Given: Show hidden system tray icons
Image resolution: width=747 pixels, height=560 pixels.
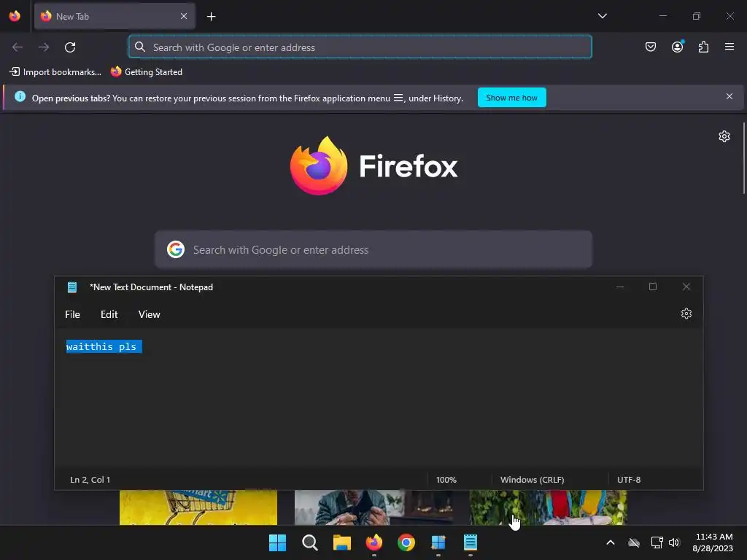Looking at the screenshot, I should 611,542.
